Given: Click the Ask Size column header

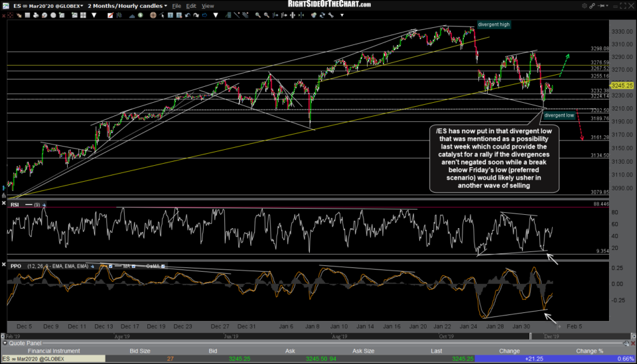Looking at the screenshot, I should (363, 351).
